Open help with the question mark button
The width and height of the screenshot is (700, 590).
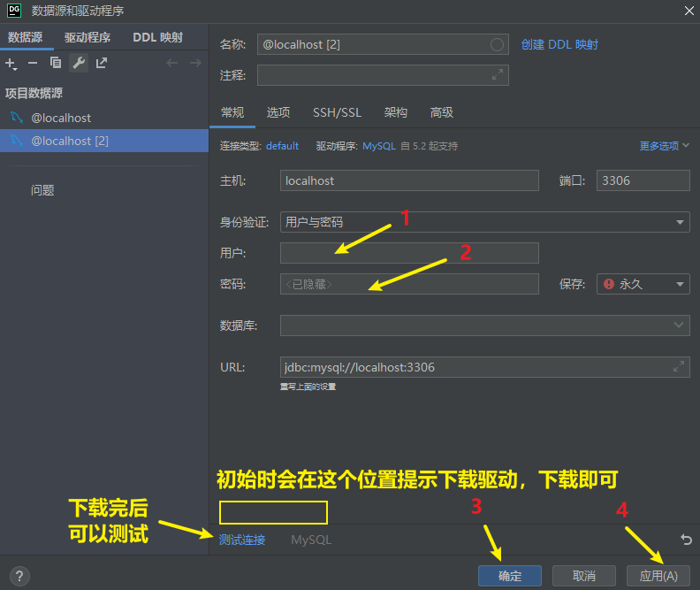click(19, 576)
